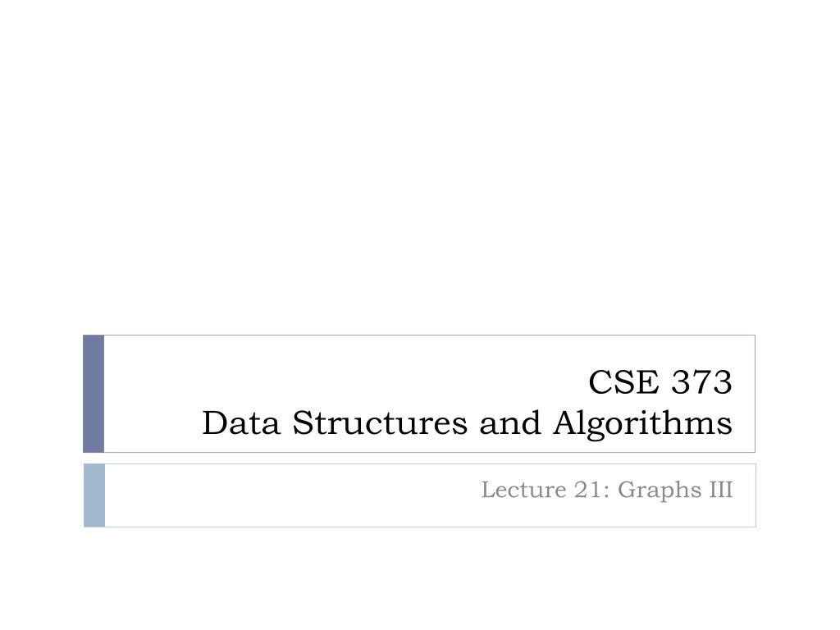Click the dark blue title accent bar

94,394
